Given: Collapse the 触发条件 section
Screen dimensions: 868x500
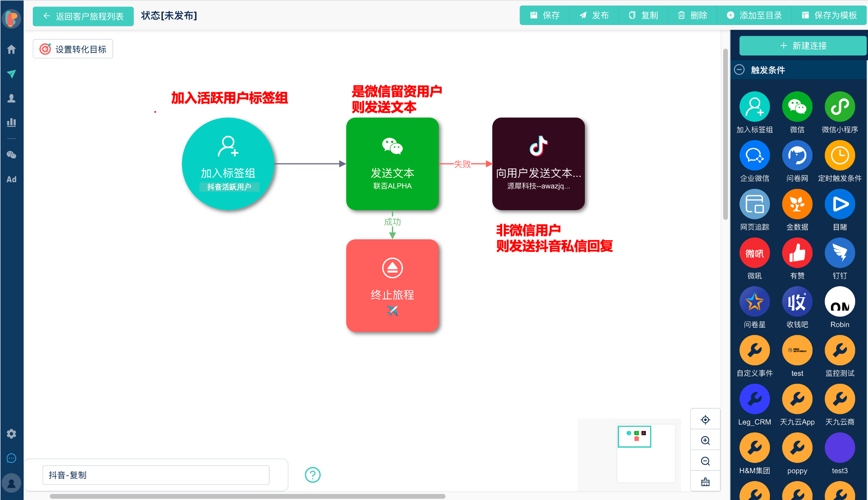Looking at the screenshot, I should 740,69.
